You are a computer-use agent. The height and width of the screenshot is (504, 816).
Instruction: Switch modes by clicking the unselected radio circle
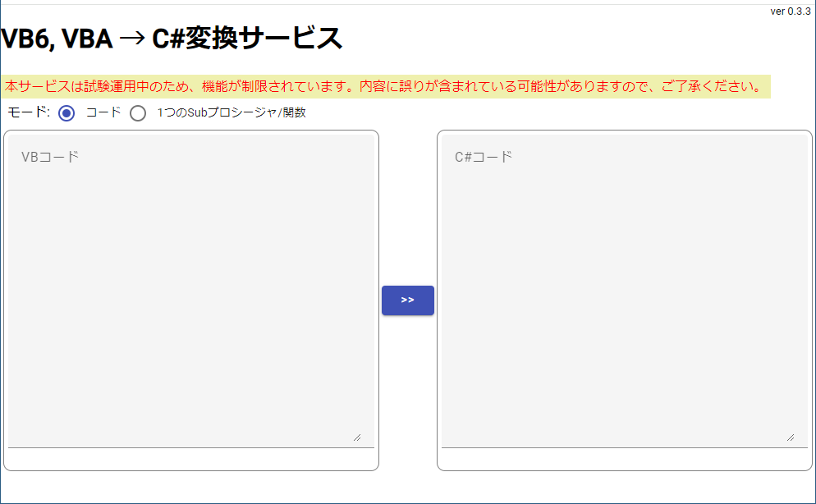point(137,113)
